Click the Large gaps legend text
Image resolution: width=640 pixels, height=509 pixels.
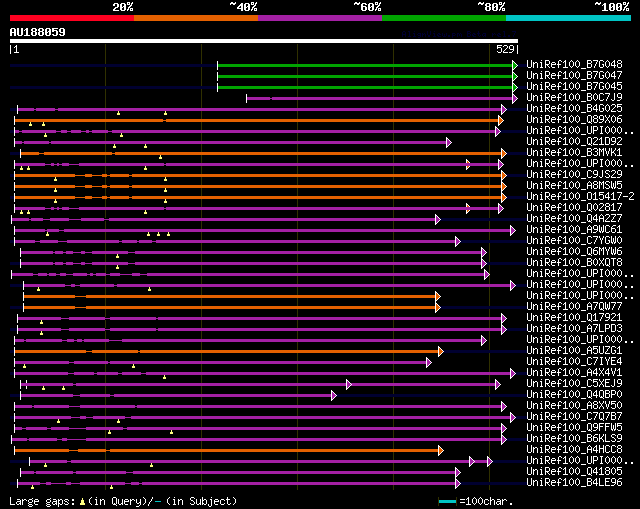tap(123, 501)
